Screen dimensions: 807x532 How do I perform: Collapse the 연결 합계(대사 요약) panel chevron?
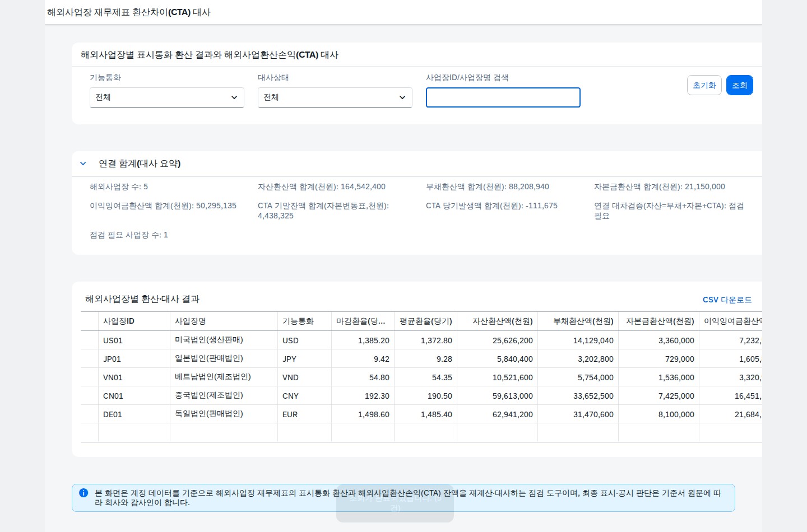(x=83, y=164)
